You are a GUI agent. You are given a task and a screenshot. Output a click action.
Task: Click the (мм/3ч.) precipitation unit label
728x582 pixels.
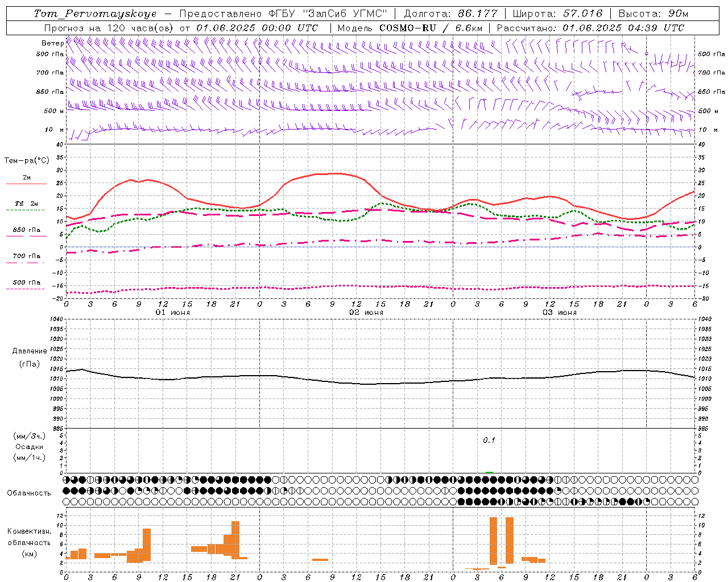[x=30, y=436]
